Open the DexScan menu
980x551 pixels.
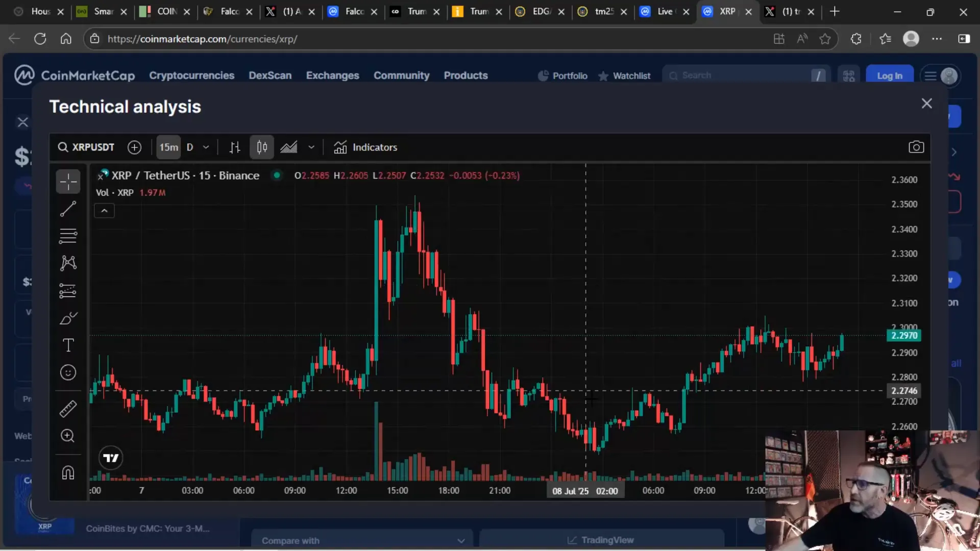pos(270,76)
